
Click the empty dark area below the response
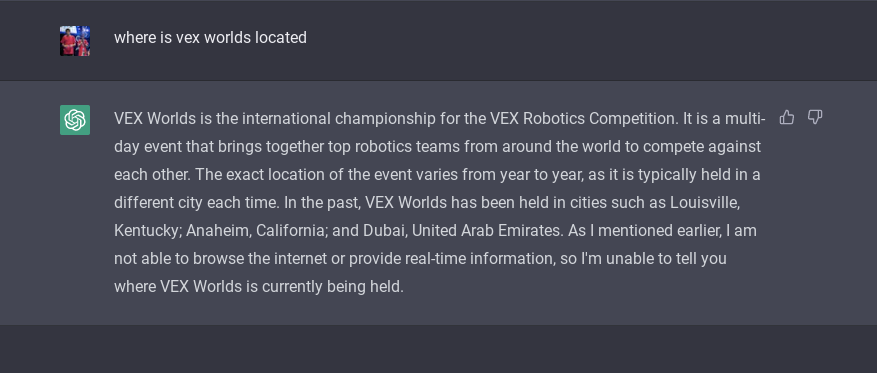pyautogui.click(x=438, y=349)
